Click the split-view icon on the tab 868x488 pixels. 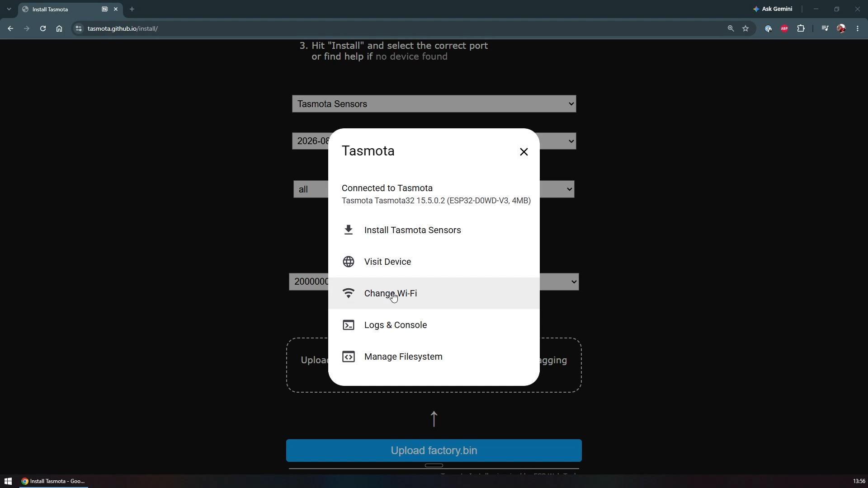pos(104,9)
